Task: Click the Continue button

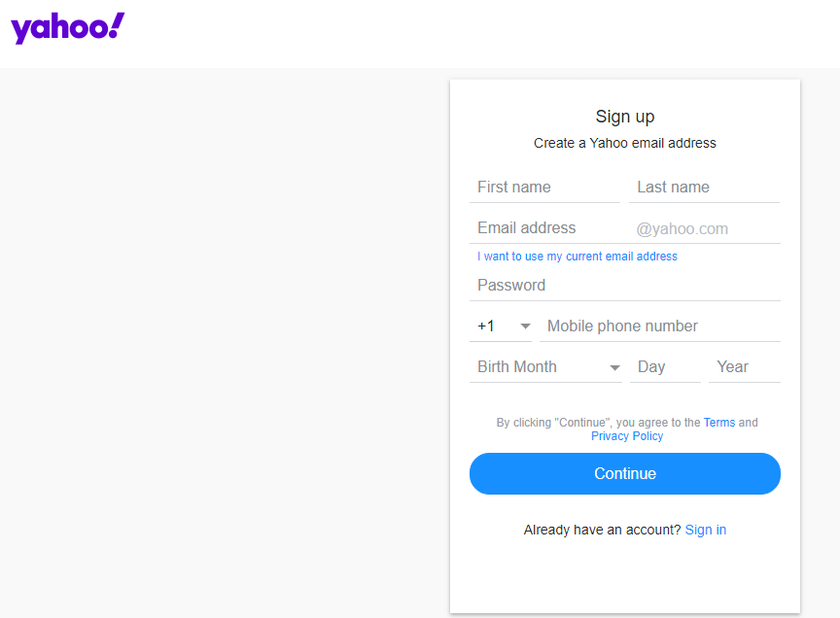Action: [624, 474]
